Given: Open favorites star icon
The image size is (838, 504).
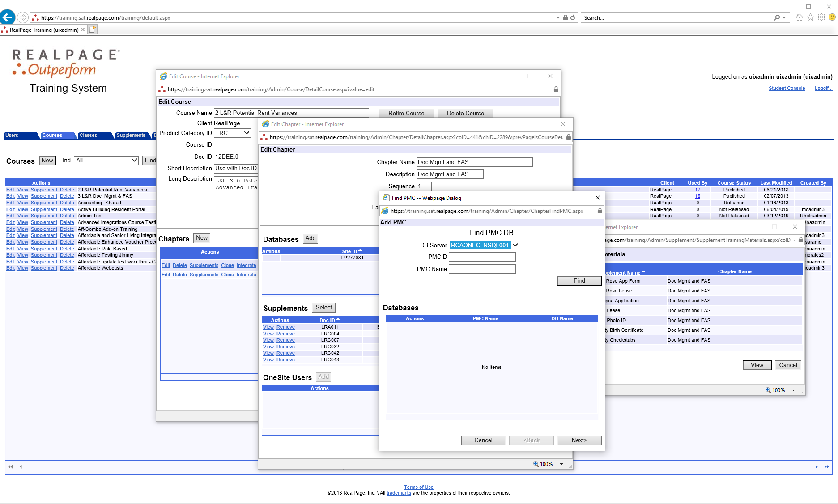Looking at the screenshot, I should pos(810,17).
